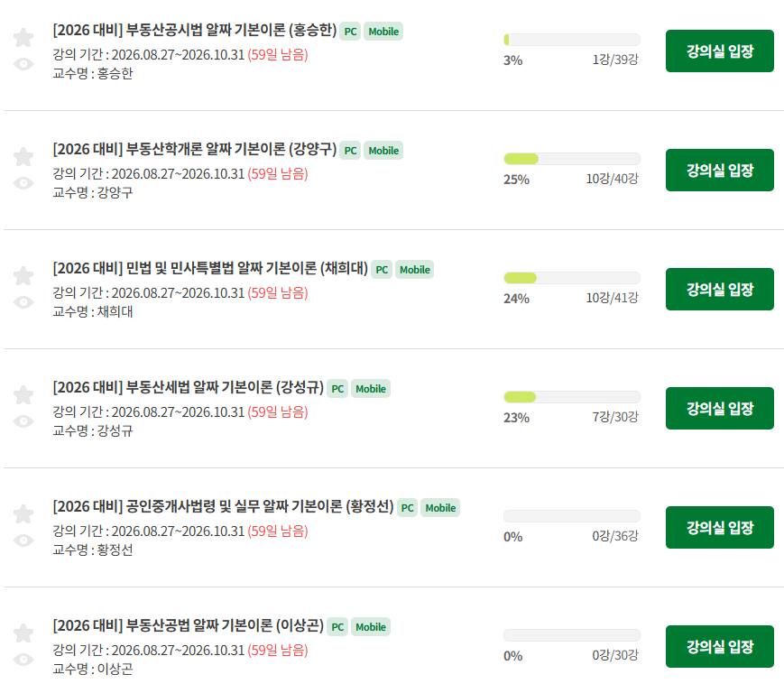Open 부동산세법 알짜 기본이론 (강성규) title link
The height and width of the screenshot is (693, 784).
point(189,387)
